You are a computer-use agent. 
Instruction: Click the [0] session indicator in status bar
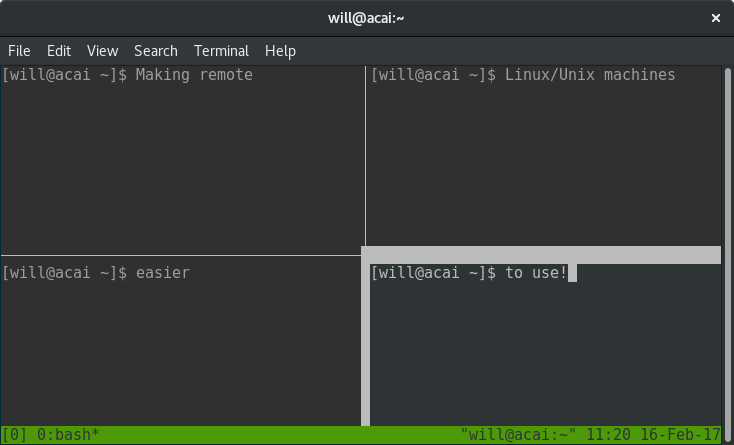[15, 435]
